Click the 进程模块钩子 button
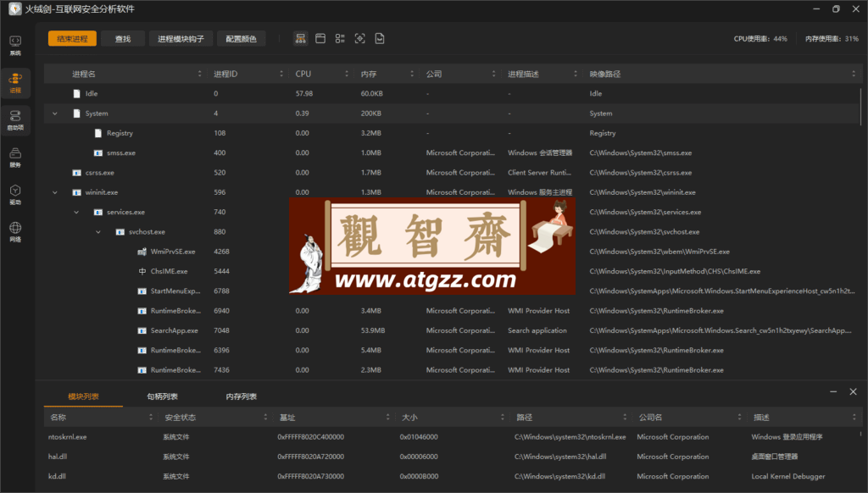 [181, 39]
